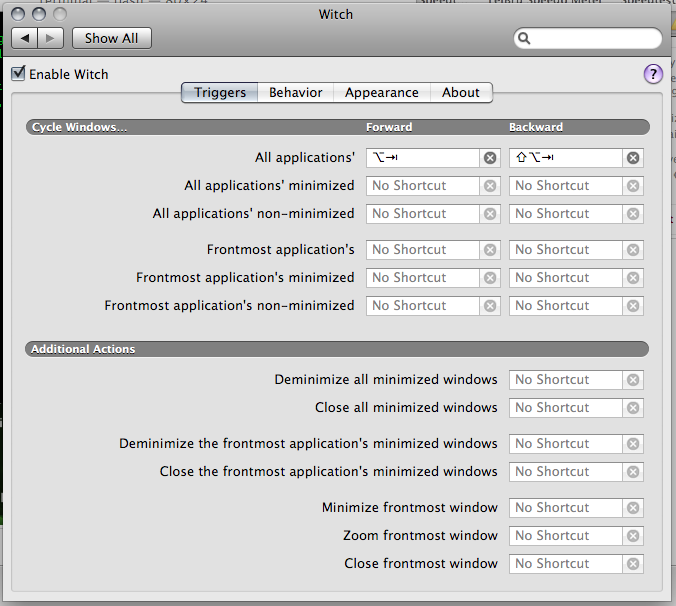
Task: Clear the Zoom frontmost window shortcut
Action: pyautogui.click(x=633, y=536)
